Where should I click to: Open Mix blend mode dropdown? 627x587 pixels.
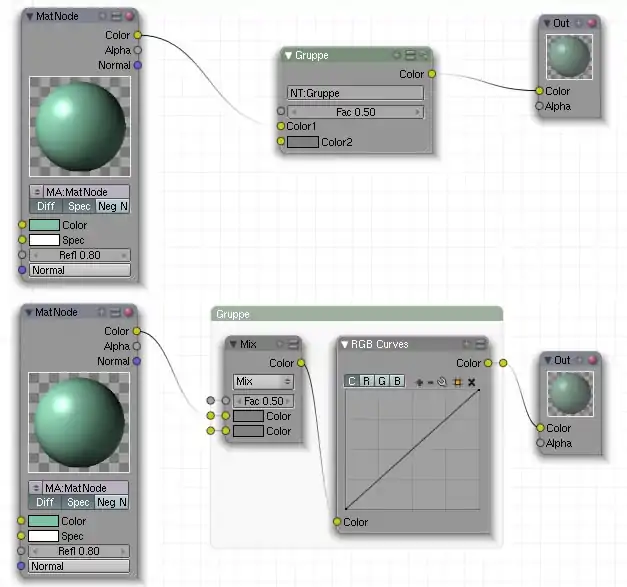[263, 381]
